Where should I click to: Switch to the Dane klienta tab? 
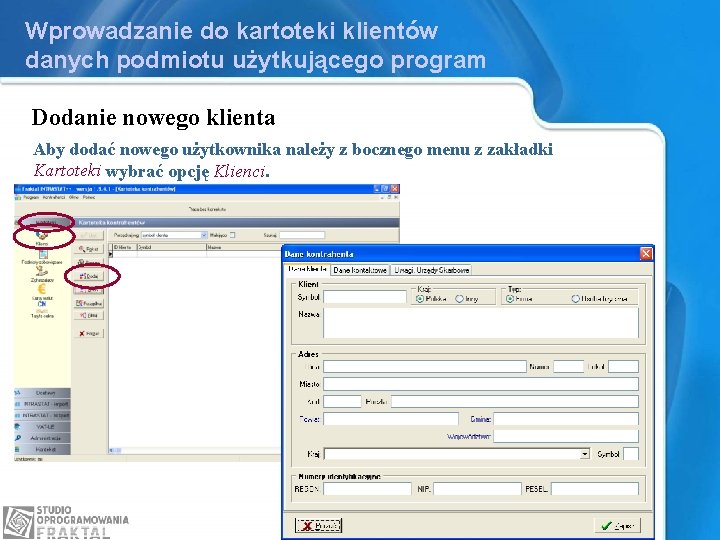click(307, 269)
